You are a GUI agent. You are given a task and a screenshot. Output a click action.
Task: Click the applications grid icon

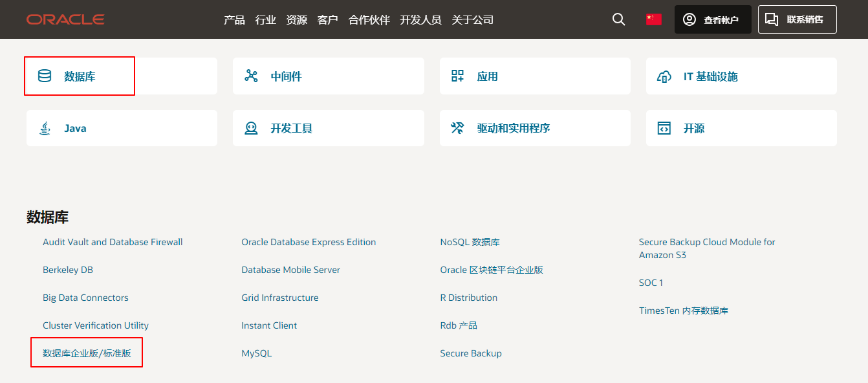coord(457,76)
